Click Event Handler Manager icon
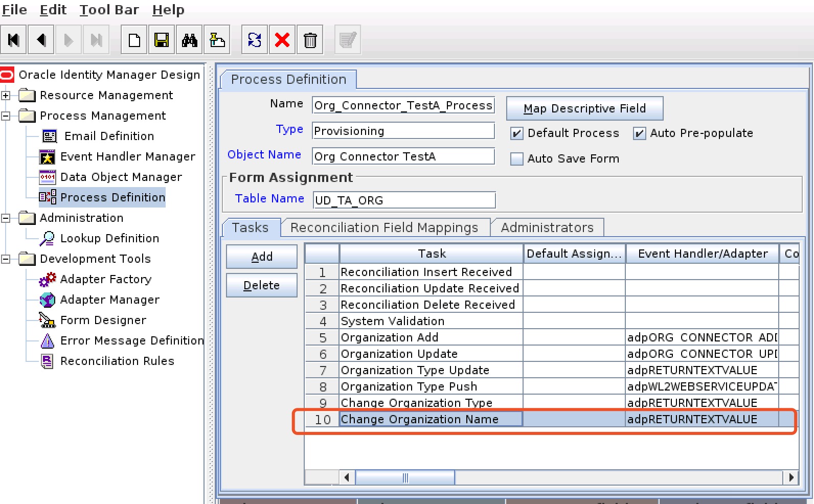 pos(47,156)
